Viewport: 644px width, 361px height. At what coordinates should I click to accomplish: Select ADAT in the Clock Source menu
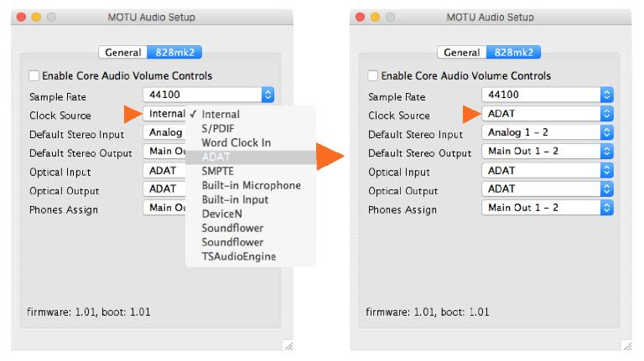pyautogui.click(x=251, y=157)
